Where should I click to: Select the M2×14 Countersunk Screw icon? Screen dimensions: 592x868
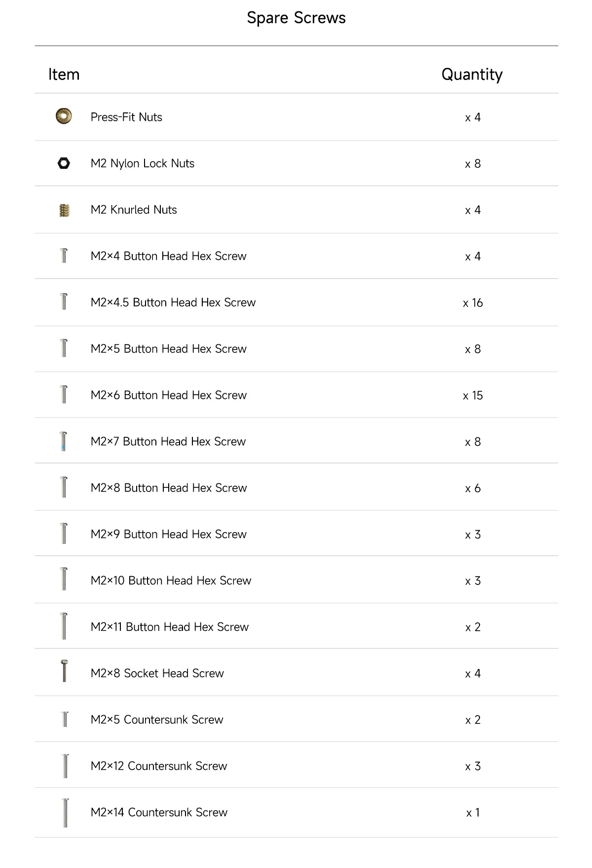[65, 813]
